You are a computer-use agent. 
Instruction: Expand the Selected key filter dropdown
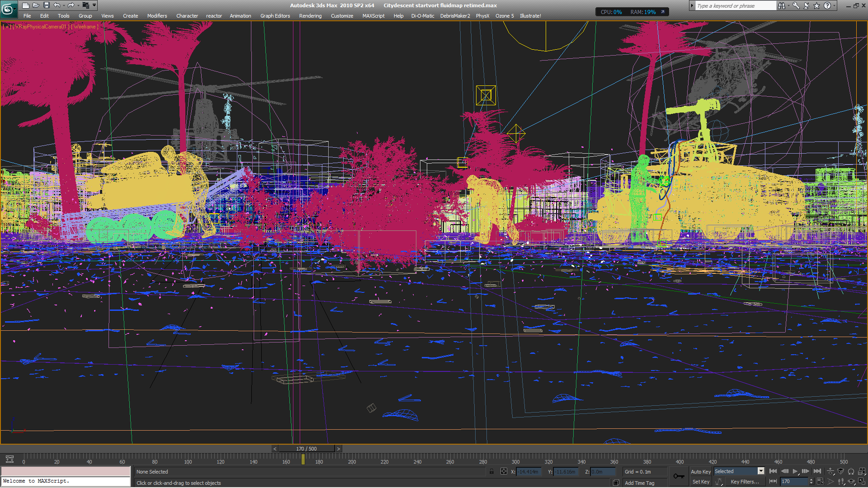pos(761,471)
